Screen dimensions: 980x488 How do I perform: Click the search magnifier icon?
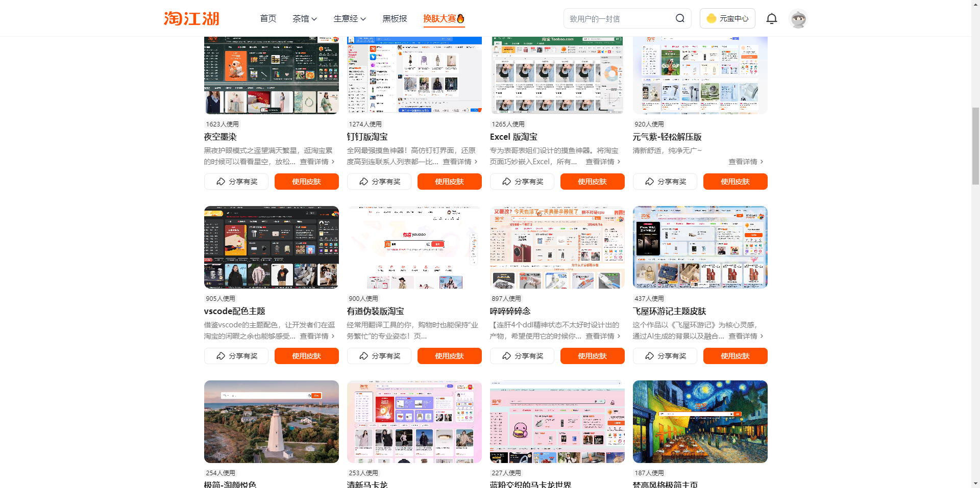(680, 18)
